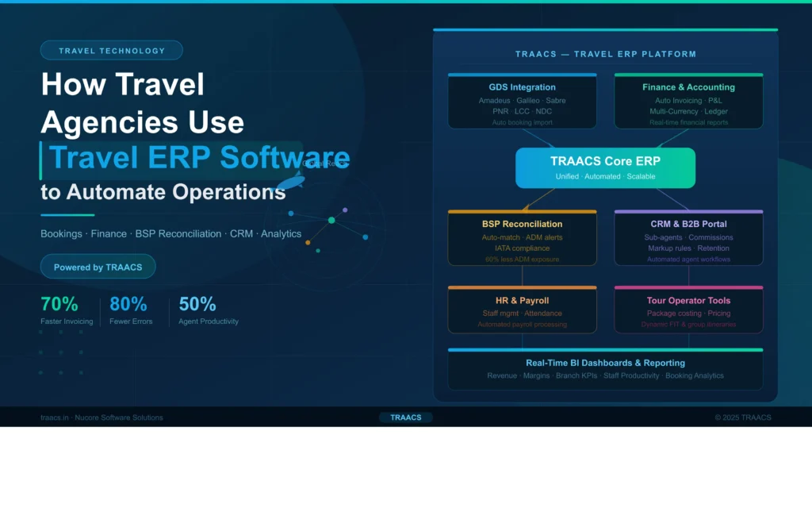Select the HR & Payroll card
The height and width of the screenshot is (508, 812).
522,310
